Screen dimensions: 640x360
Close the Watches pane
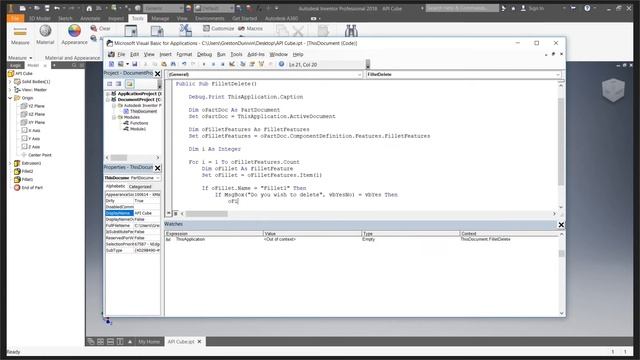(x=561, y=224)
